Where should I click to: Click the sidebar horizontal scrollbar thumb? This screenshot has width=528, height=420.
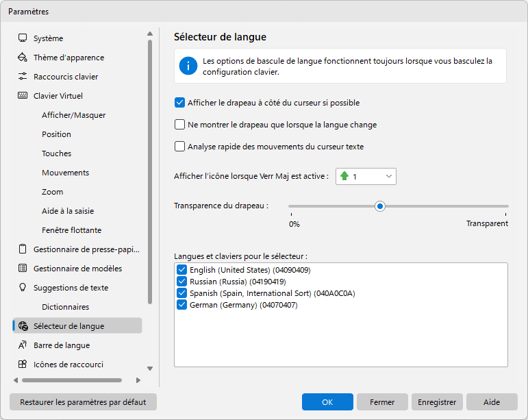(x=72, y=380)
